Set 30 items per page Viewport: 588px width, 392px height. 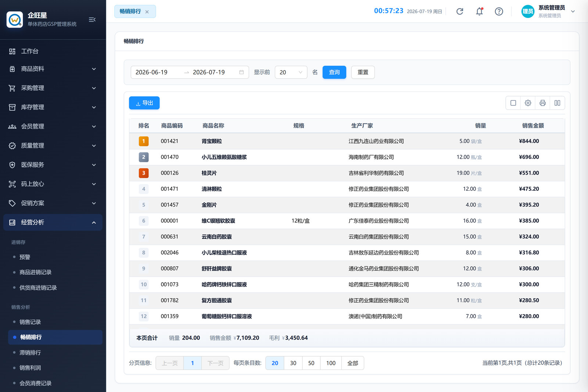point(293,363)
